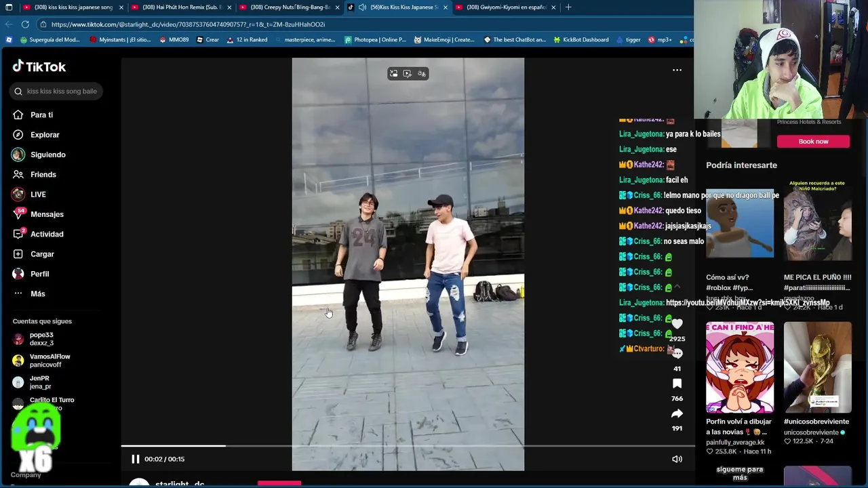This screenshot has height=488, width=868.
Task: Go to the Siguiendo feed
Action: tap(47, 155)
